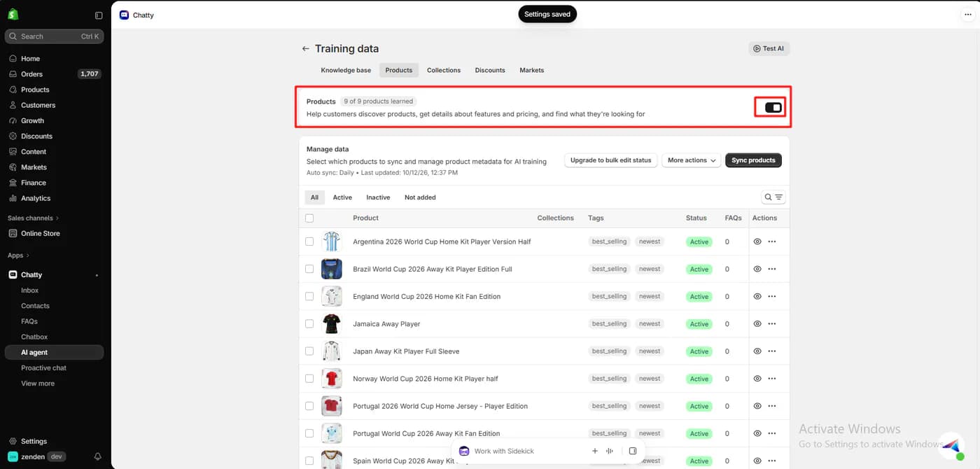Toggle the Products learning switch
The height and width of the screenshot is (469, 980).
point(773,107)
